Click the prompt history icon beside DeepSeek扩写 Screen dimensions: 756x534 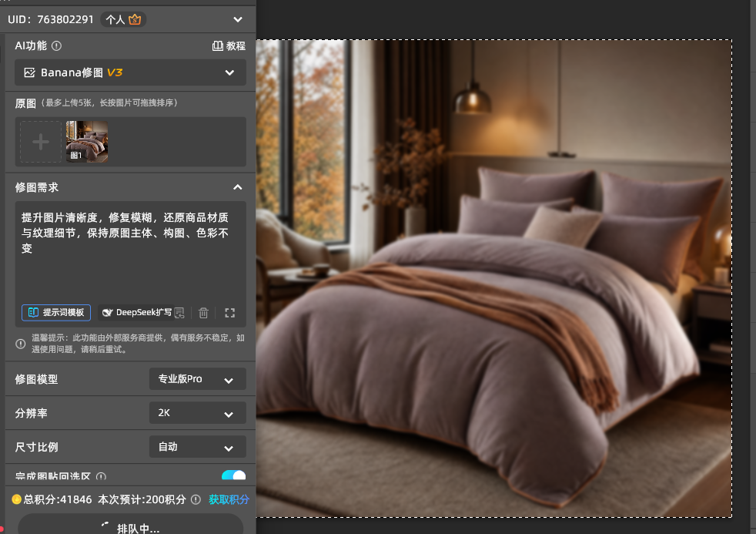[x=179, y=313]
